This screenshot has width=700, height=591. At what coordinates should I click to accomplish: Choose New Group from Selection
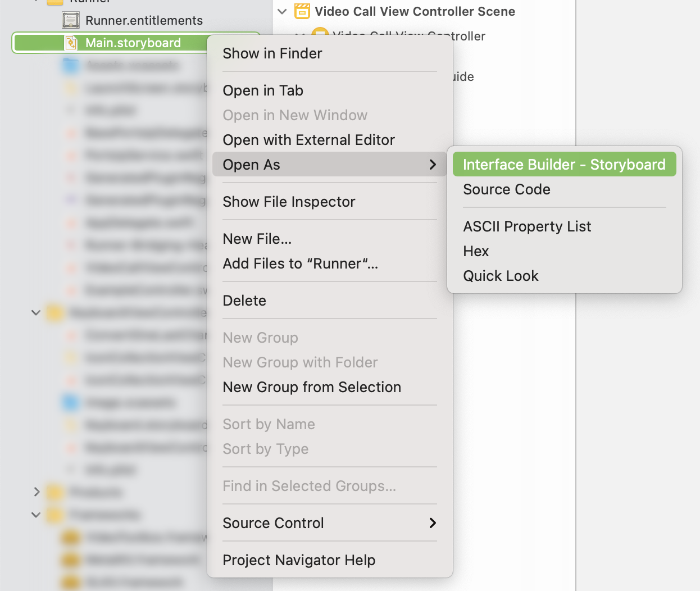tap(312, 387)
